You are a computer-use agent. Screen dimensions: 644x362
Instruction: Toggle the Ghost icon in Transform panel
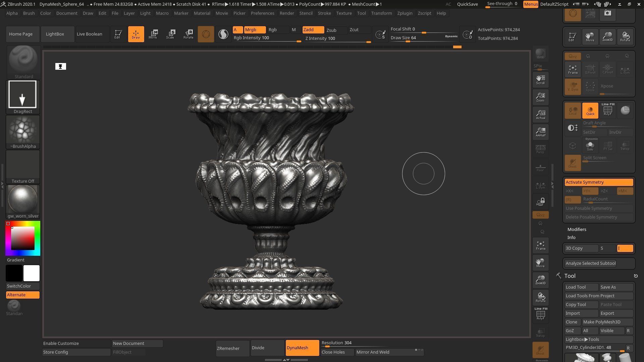pos(573,163)
